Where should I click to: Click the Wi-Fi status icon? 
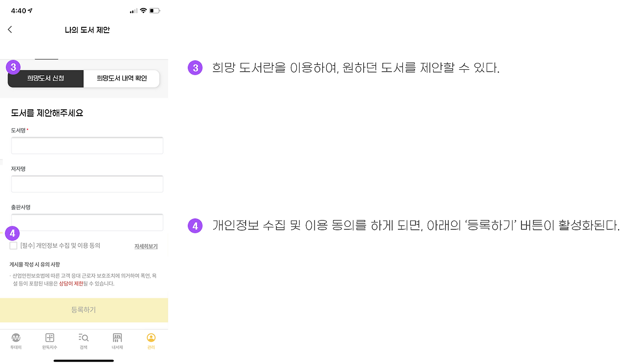(143, 11)
